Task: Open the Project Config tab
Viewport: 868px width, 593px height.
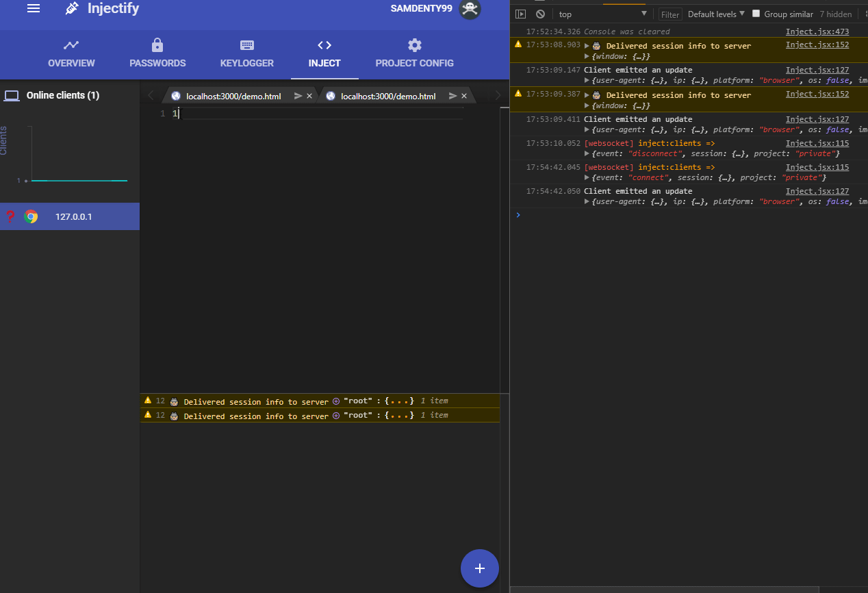Action: [414, 54]
